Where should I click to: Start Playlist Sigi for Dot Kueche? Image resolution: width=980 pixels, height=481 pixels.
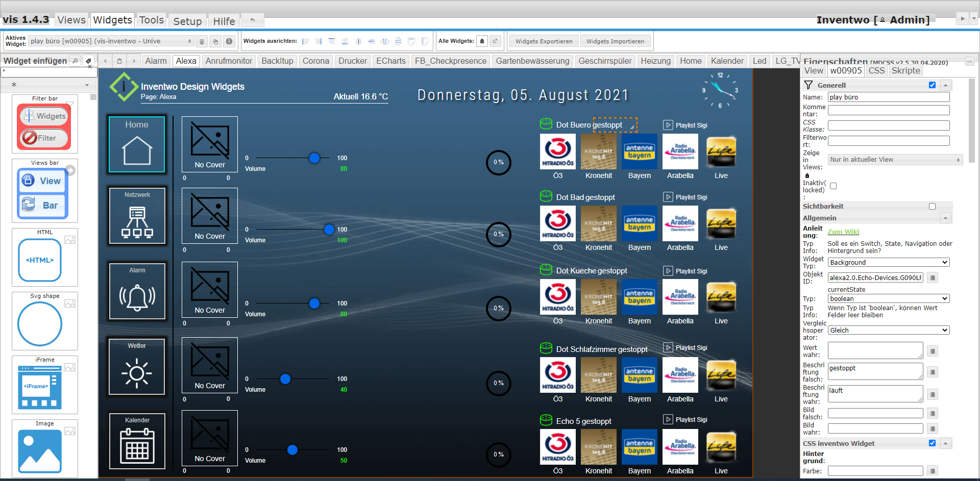click(x=685, y=271)
